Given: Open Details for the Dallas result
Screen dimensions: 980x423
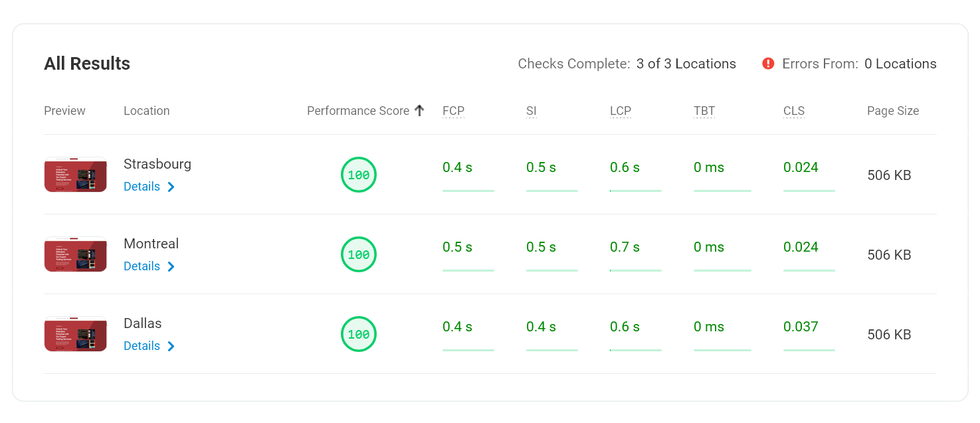Looking at the screenshot, I should click(x=142, y=346).
